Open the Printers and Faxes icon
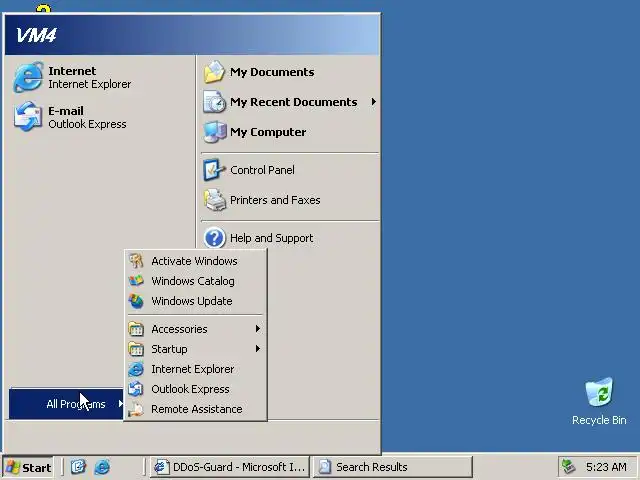The height and width of the screenshot is (480, 640). 214,200
